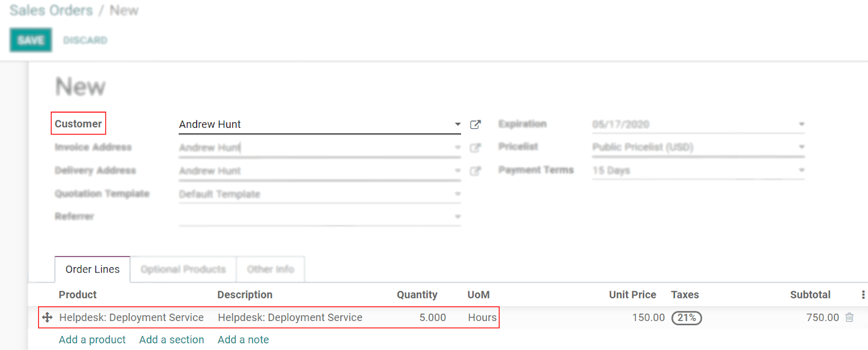868x350 pixels.
Task: Open the Quotation Template dropdown
Action: tap(458, 194)
